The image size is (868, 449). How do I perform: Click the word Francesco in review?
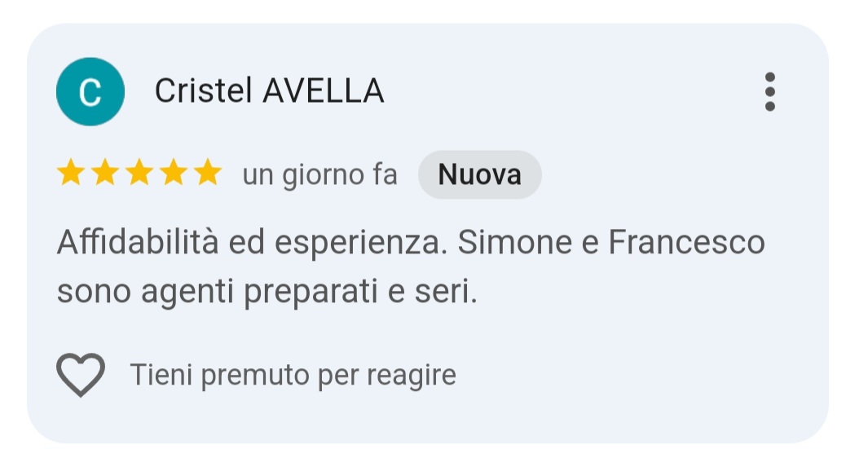click(x=686, y=243)
